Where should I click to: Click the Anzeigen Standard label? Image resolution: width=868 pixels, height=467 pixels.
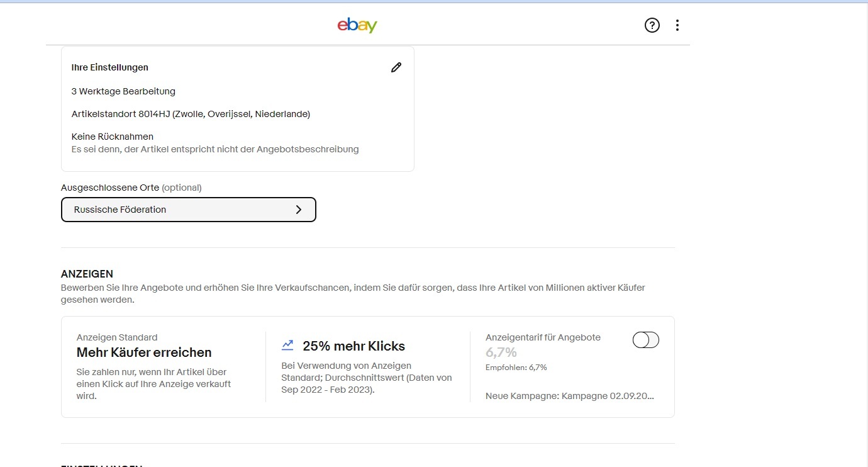pos(117,337)
